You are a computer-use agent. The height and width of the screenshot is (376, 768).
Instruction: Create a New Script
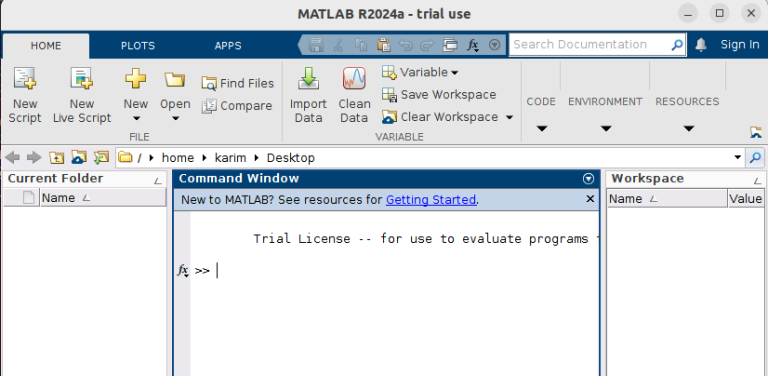[24, 95]
